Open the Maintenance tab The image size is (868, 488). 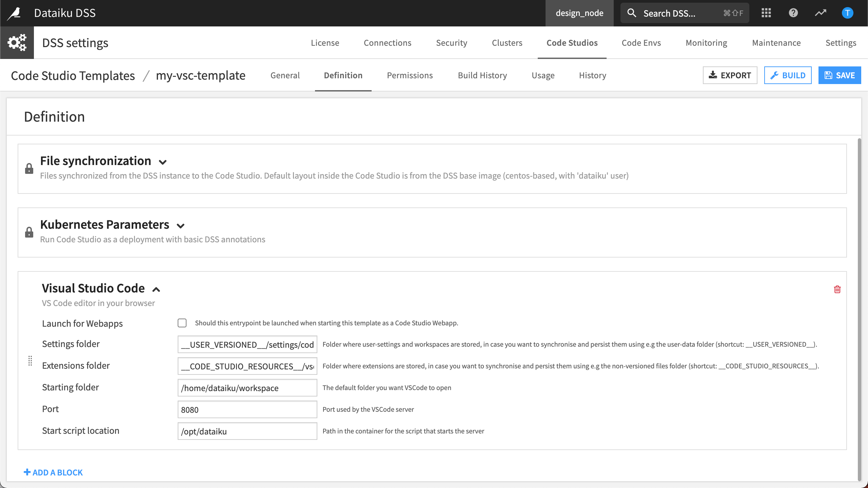tap(776, 43)
